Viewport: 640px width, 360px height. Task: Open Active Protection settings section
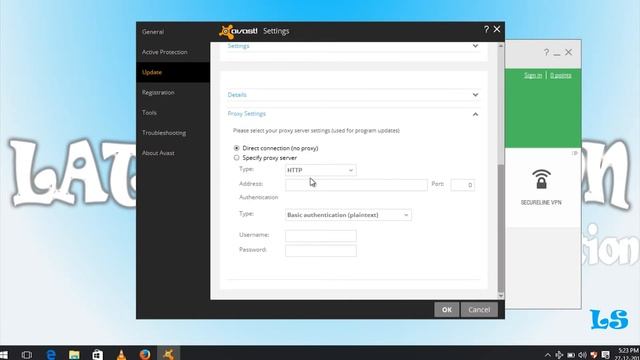164,52
